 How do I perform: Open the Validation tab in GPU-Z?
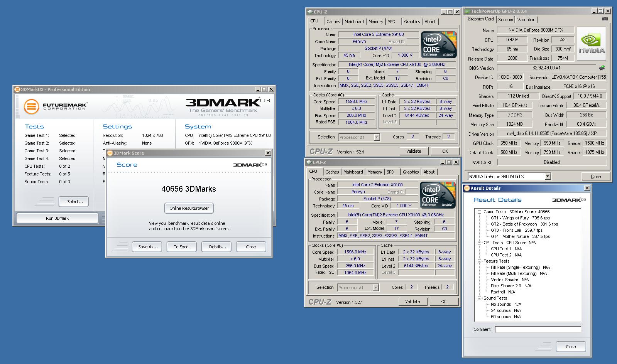coord(526,20)
